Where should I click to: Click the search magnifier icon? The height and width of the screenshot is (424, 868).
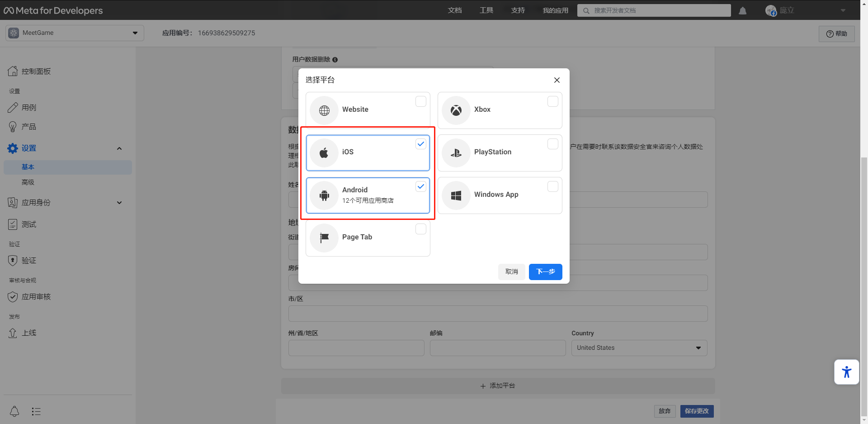[586, 10]
